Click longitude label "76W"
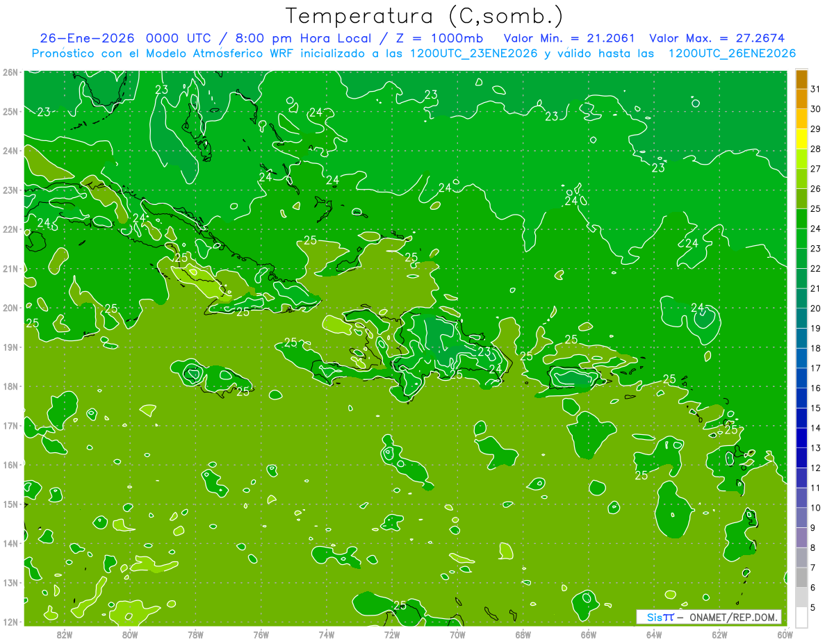The image size is (834, 644). click(261, 634)
